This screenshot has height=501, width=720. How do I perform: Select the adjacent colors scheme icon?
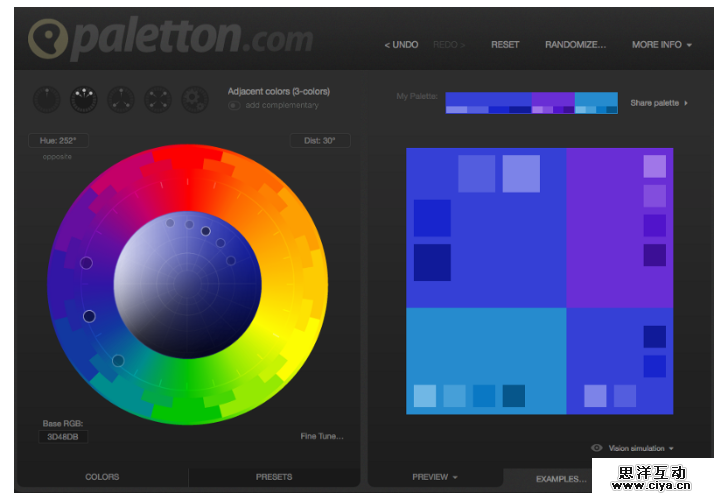(x=83, y=98)
